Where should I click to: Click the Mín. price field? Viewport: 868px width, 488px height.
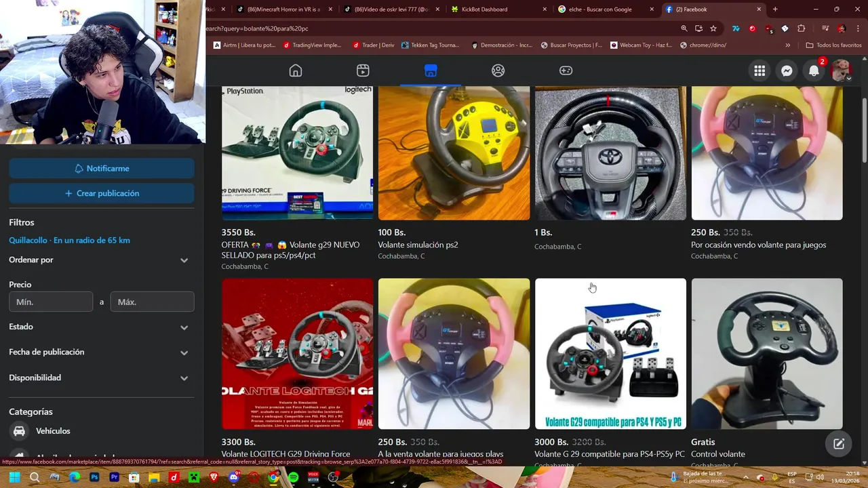click(x=51, y=302)
